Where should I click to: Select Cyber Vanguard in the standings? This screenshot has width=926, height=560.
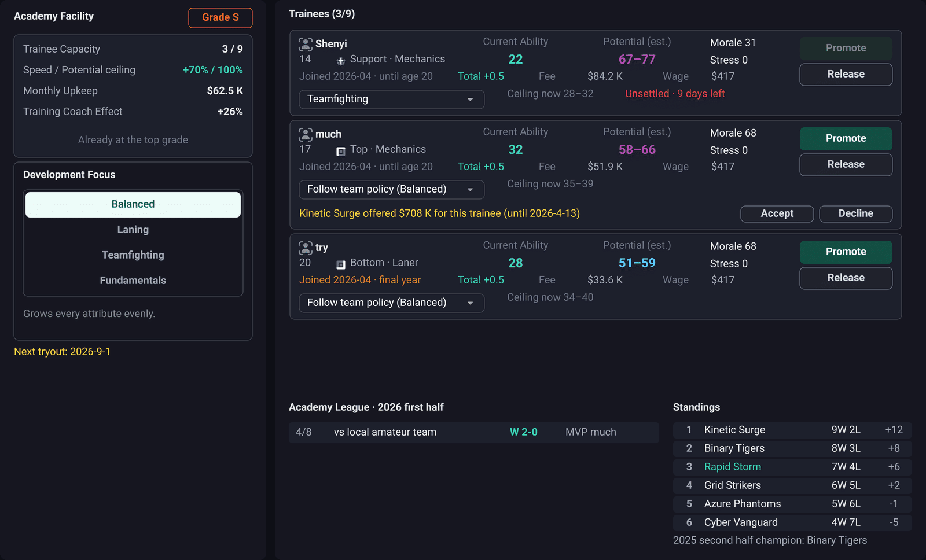click(792, 522)
